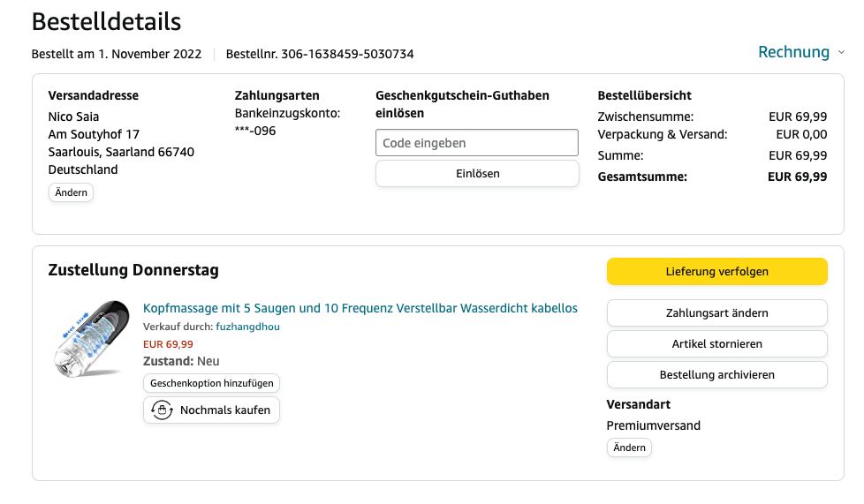Image resolution: width=864 pixels, height=504 pixels.
Task: Click the red item price EUR 69,99
Action: (x=168, y=344)
